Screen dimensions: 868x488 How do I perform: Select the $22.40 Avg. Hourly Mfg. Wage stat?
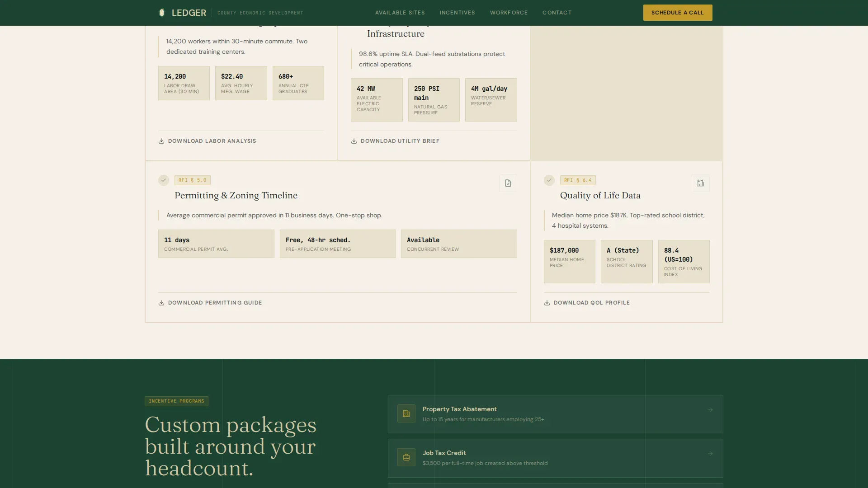tap(241, 83)
